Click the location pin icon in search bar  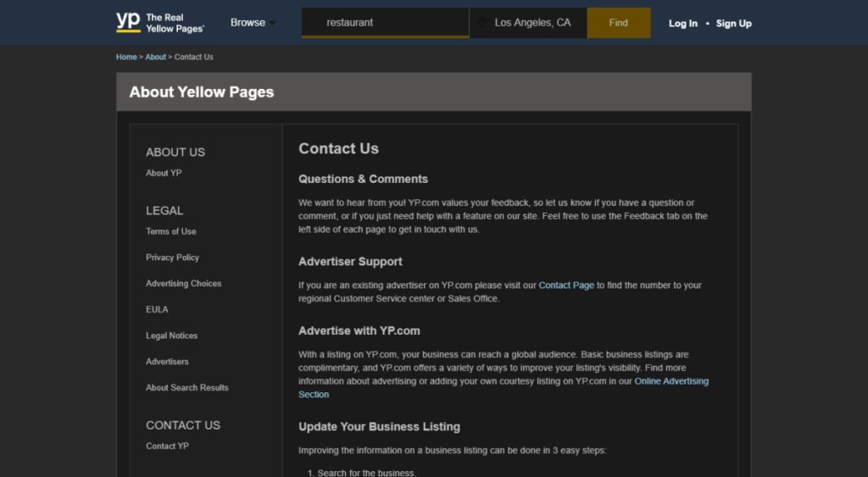click(x=481, y=22)
